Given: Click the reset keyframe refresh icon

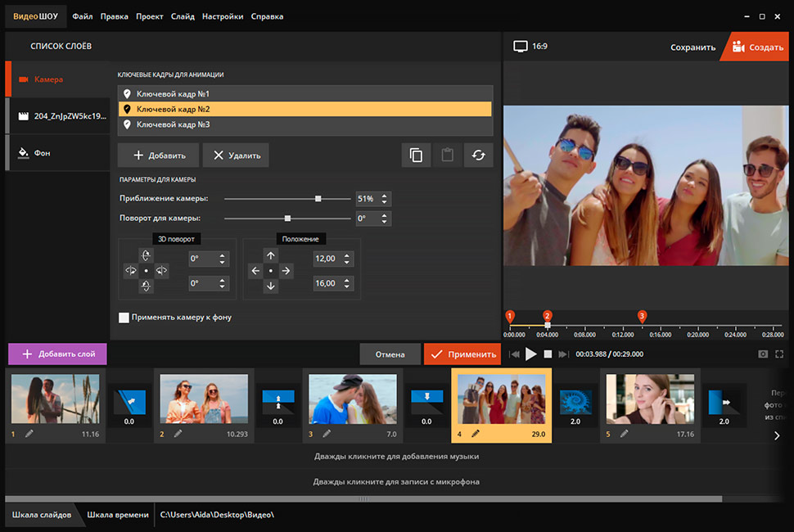Looking at the screenshot, I should tap(478, 156).
